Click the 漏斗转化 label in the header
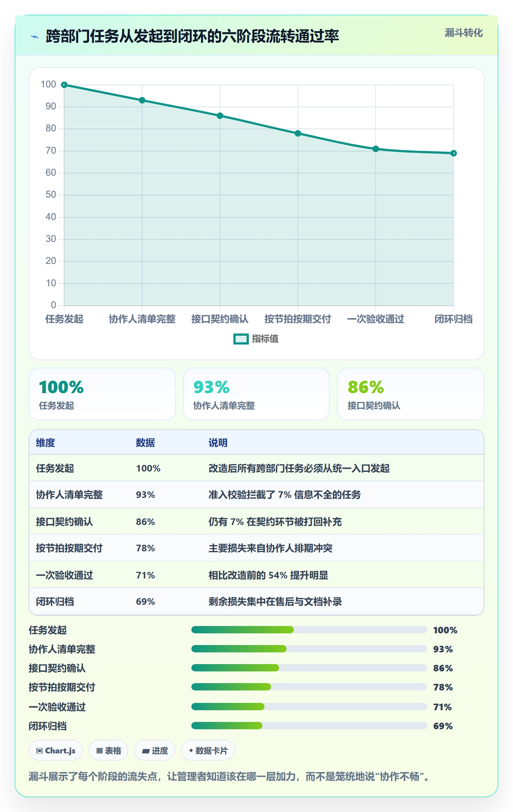This screenshot has width=513, height=812. tap(464, 33)
